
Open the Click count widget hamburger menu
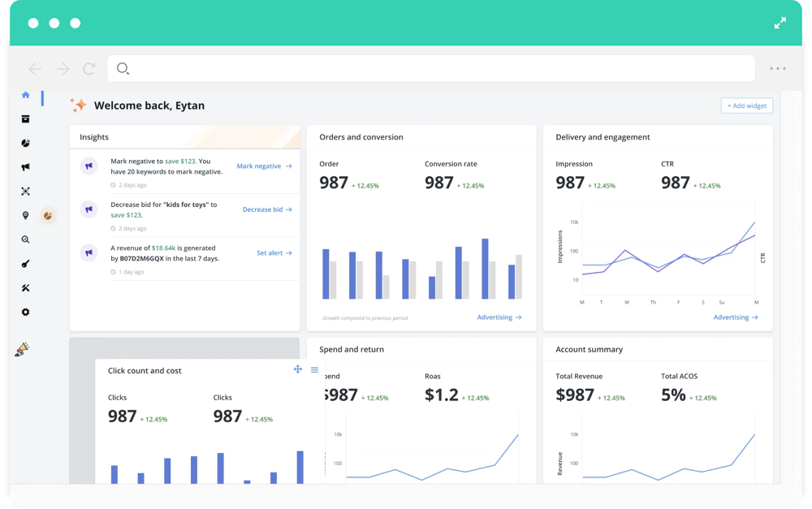point(314,369)
